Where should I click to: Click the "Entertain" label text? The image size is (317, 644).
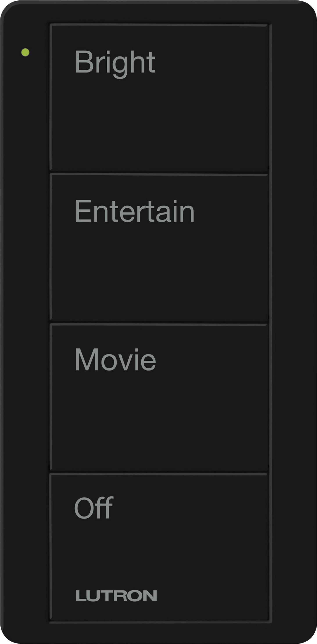coord(135,211)
